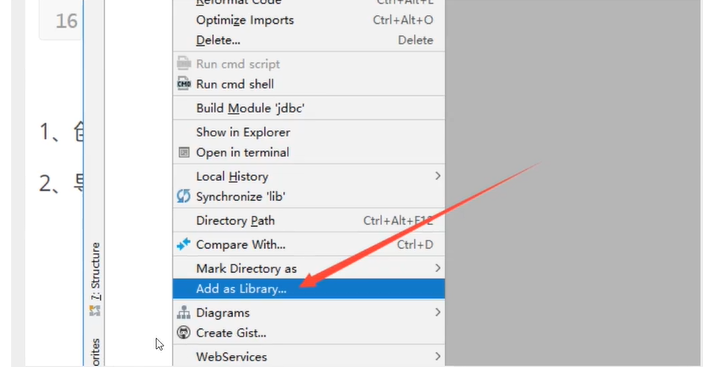Choose Optimize Imports from the context menu
Viewport: 703px width, 367px height.
tap(309, 20)
